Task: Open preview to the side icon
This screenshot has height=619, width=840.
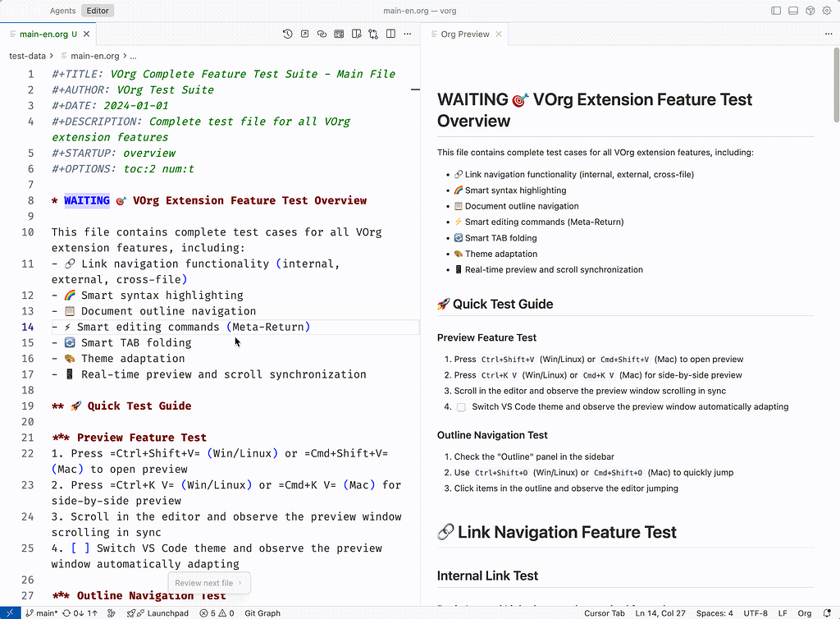Action: point(357,34)
